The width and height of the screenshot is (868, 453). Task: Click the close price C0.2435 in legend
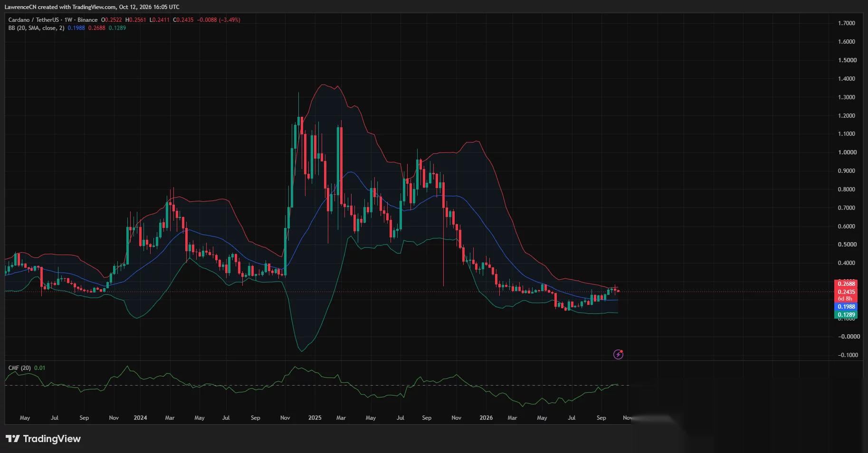click(183, 20)
